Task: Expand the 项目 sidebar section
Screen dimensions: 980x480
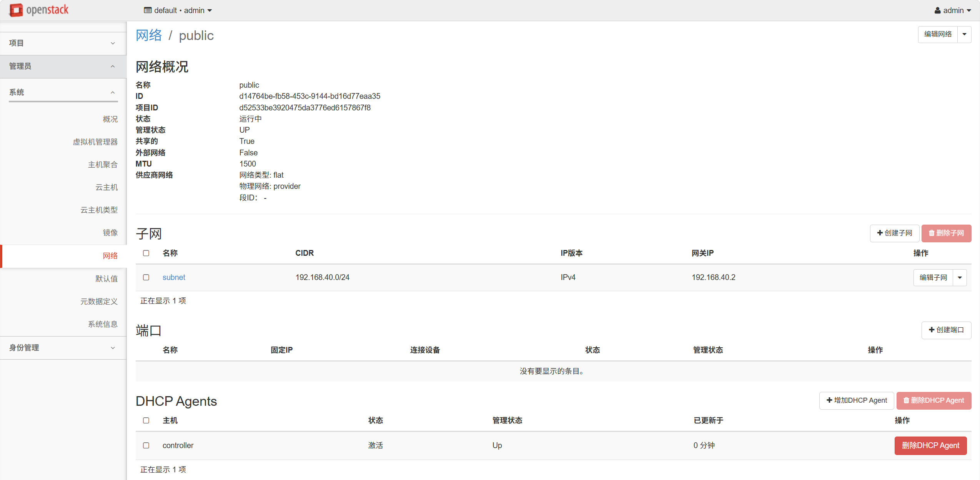Action: pyautogui.click(x=63, y=43)
